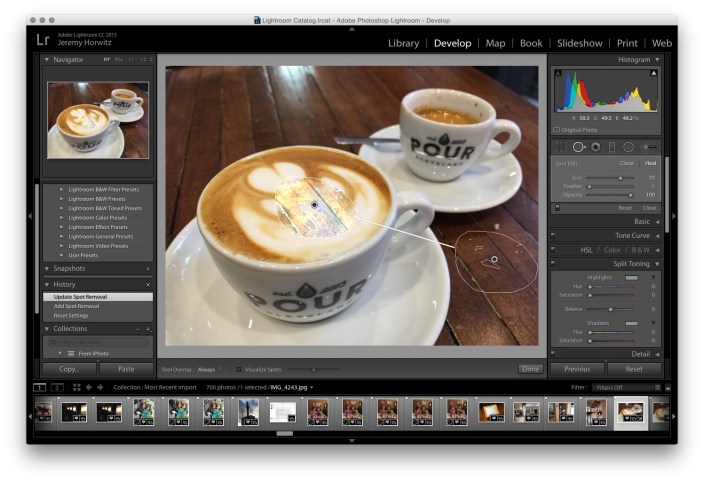Toggle the Spot Removal panel switch
Viewport: 704px width, 482px height.
(x=557, y=207)
